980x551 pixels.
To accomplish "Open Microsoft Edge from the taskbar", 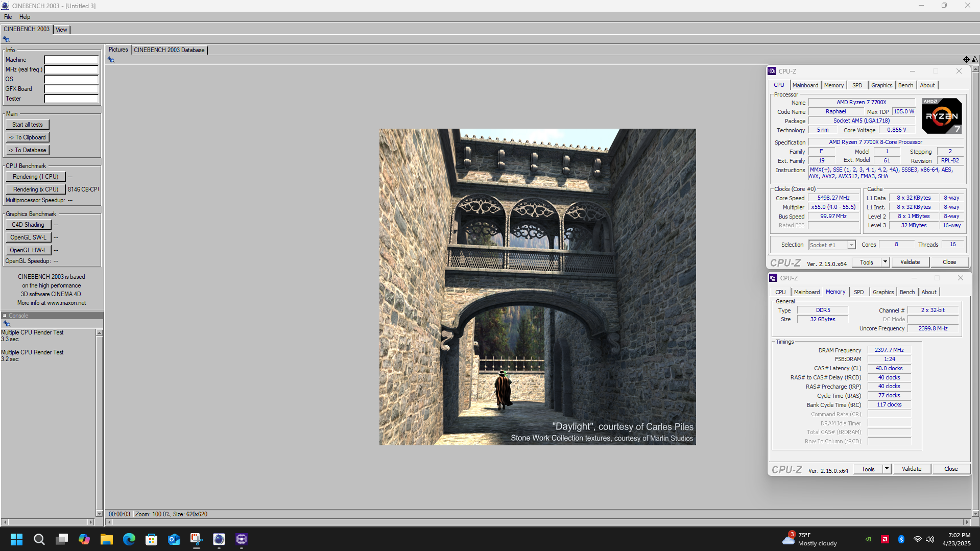I will (129, 539).
